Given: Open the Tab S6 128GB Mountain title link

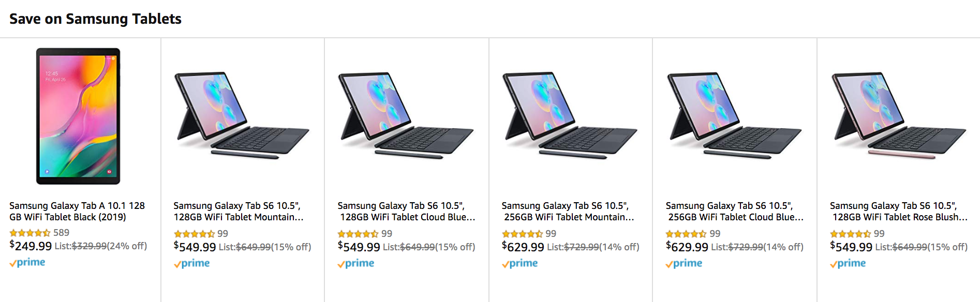Looking at the screenshot, I should 238,212.
